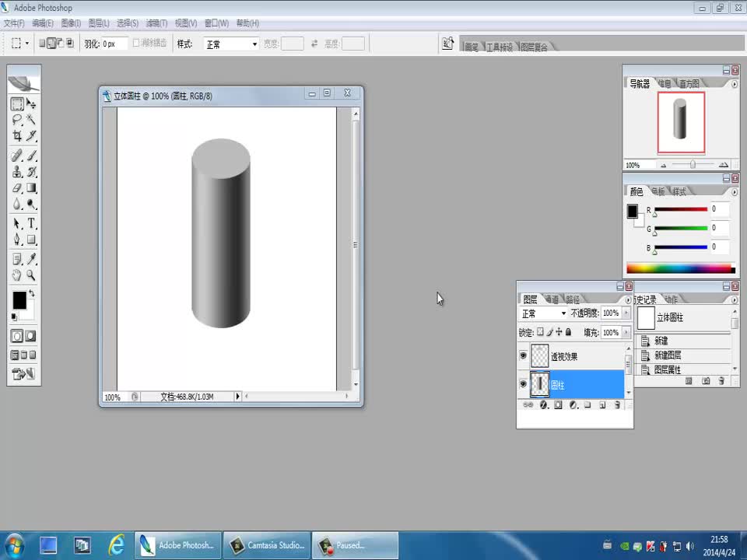
Task: Toggle visibility of the 圆柱 layer
Action: 523,384
